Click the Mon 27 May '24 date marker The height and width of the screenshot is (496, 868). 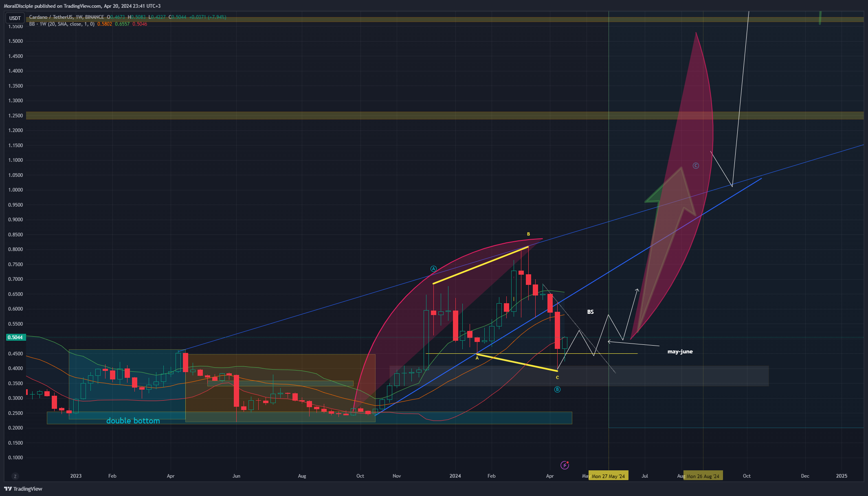[608, 476]
